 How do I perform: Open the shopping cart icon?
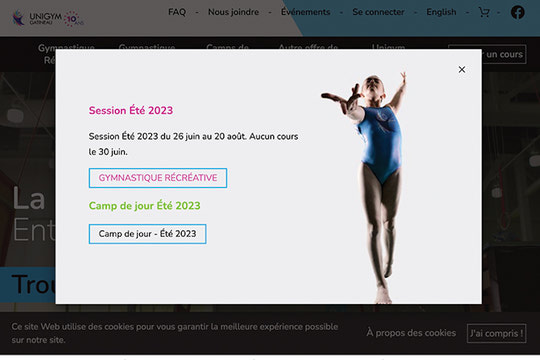tap(484, 12)
